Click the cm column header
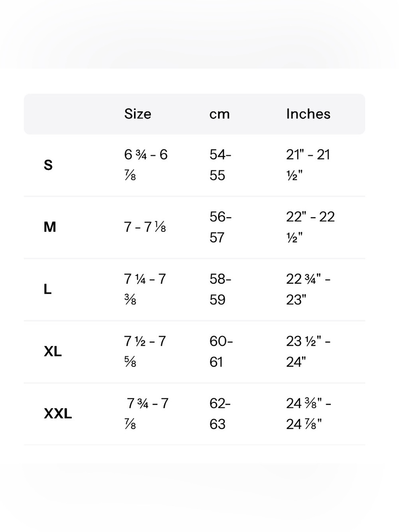The width and height of the screenshot is (399, 532). click(x=219, y=114)
